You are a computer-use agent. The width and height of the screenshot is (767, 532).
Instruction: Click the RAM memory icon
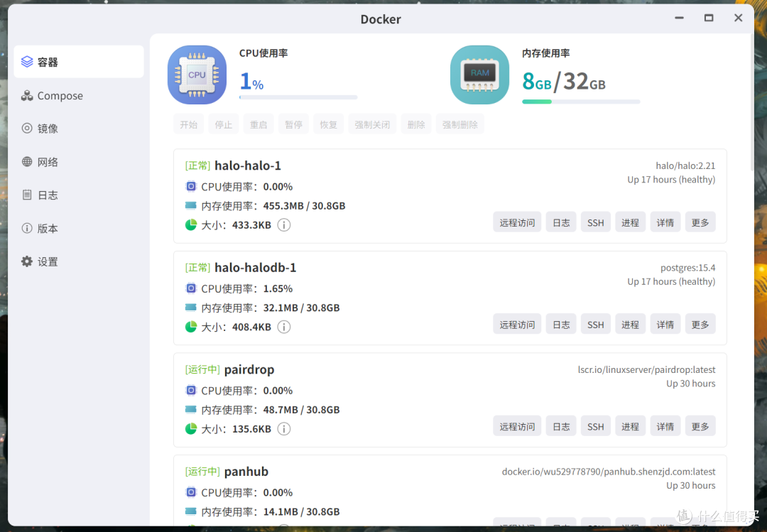click(x=479, y=75)
